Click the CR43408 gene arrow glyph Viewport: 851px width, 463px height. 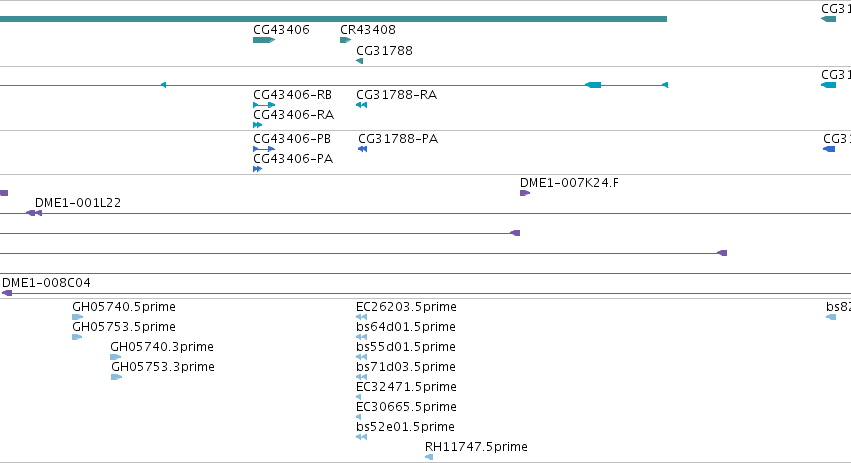[x=345, y=40]
